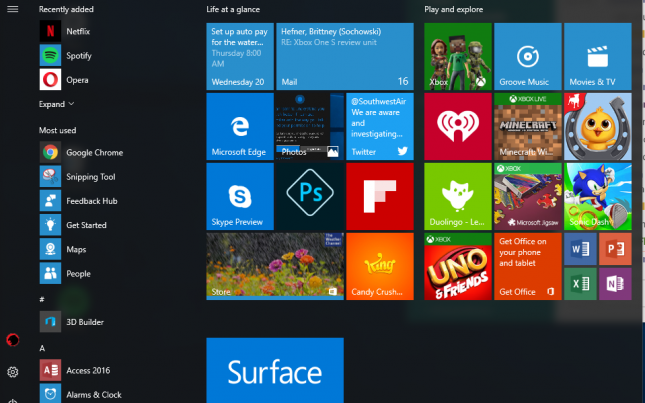Open the Microsoft Edge tile
Image resolution: width=645 pixels, height=403 pixels.
(x=240, y=126)
